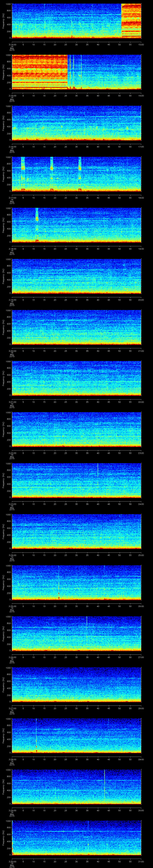Screen dimensions: 153x868
Task: Click the 18:00 end time label
Action: point(141,197)
